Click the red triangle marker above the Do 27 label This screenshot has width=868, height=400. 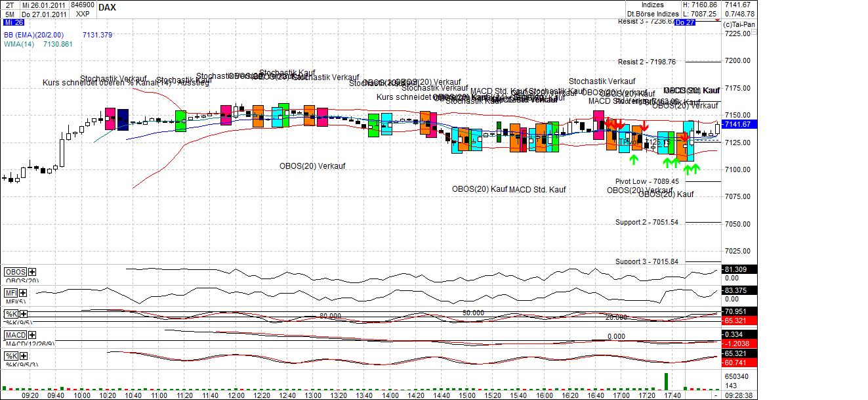[x=717, y=20]
